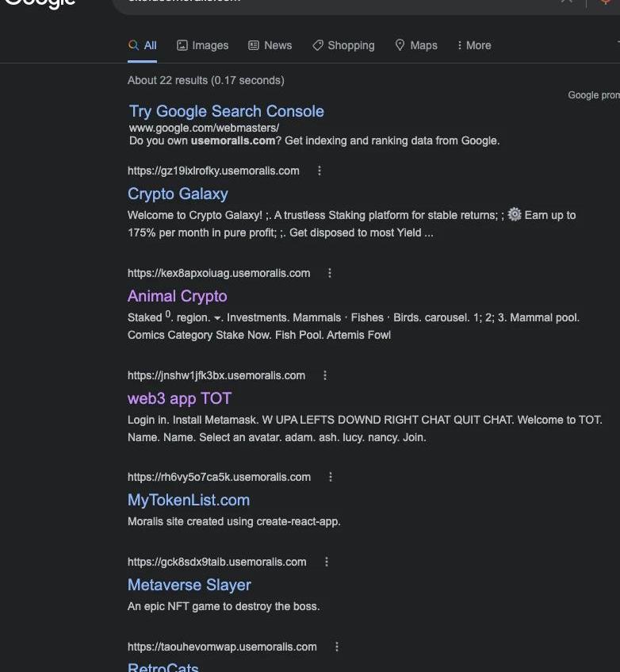This screenshot has width=620, height=672.
Task: Click the region dropdown arrow in Animal Crypto snippet
Action: click(x=217, y=318)
